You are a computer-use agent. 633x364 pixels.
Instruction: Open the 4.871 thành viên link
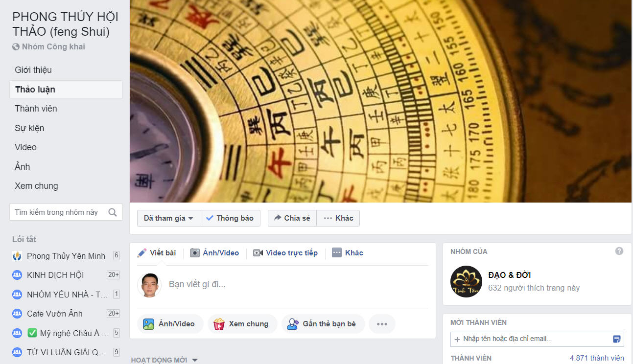pos(597,358)
